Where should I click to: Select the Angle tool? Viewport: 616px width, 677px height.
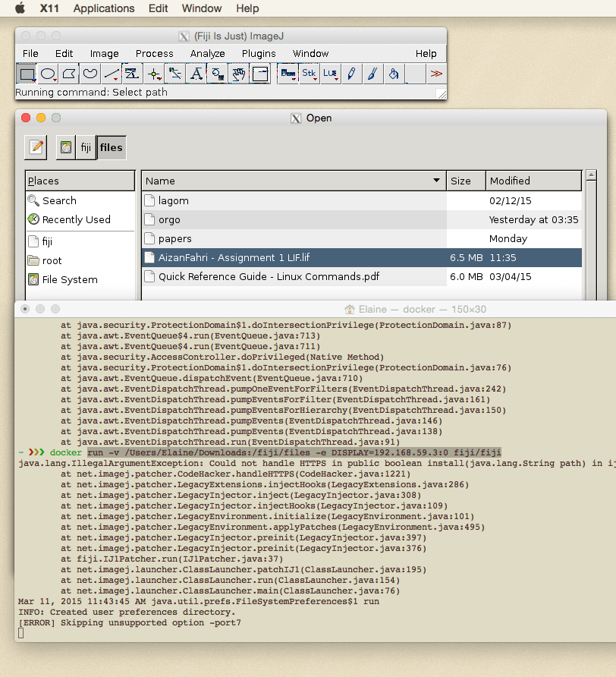(x=133, y=74)
